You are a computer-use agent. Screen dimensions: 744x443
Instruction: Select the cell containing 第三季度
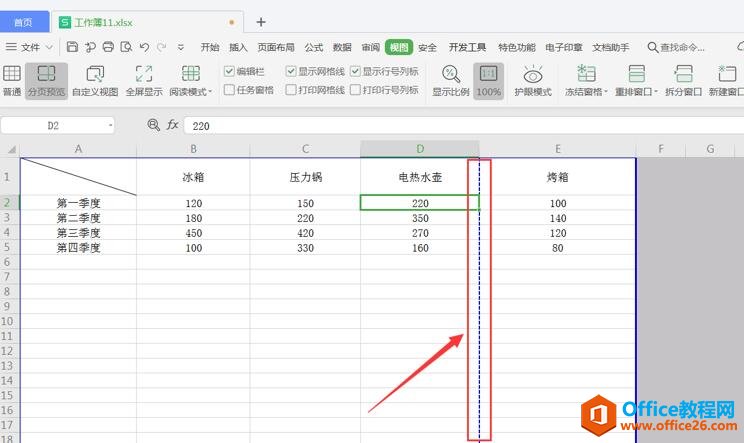[x=78, y=233]
